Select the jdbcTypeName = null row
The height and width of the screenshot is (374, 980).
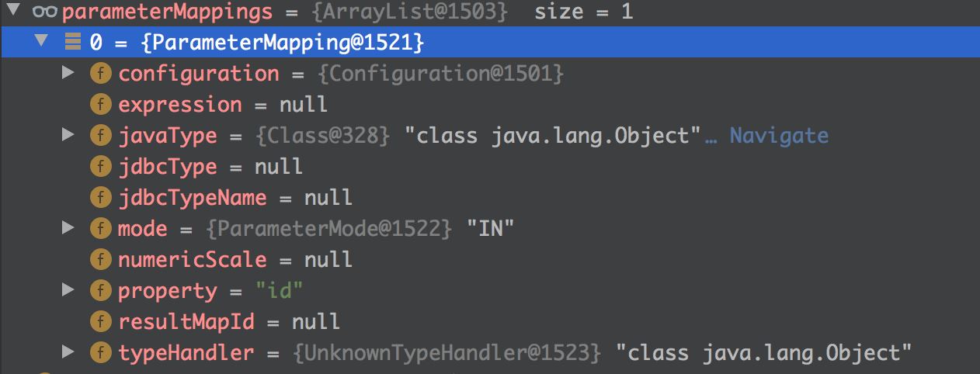pos(235,198)
